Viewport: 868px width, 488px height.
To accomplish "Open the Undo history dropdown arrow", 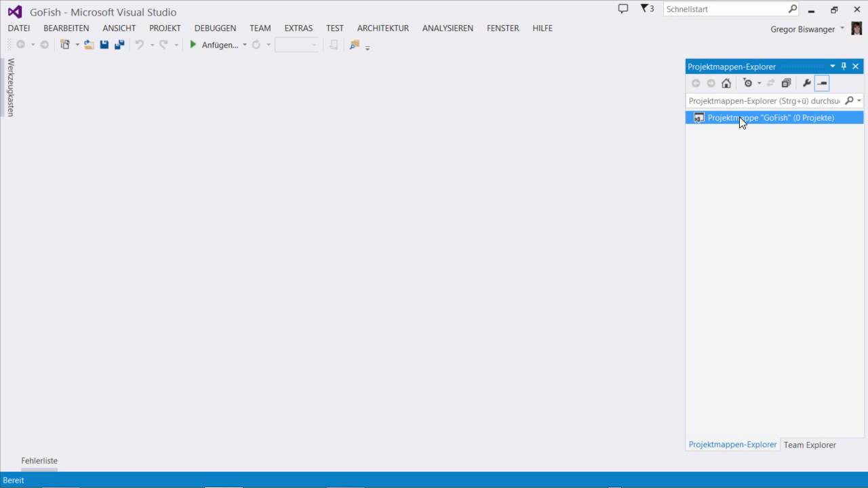I will click(x=152, y=45).
